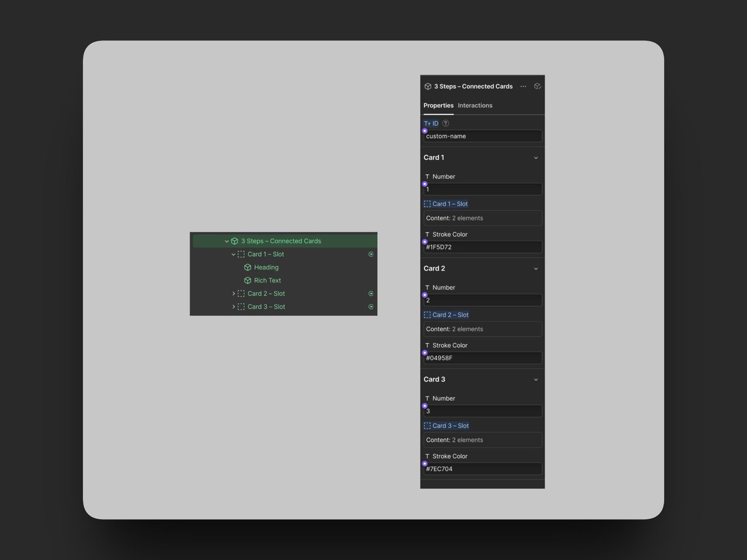Viewport: 747px width, 560px height.
Task: Click the purple dot on #7EC704 Stroke Color
Action: click(x=425, y=464)
